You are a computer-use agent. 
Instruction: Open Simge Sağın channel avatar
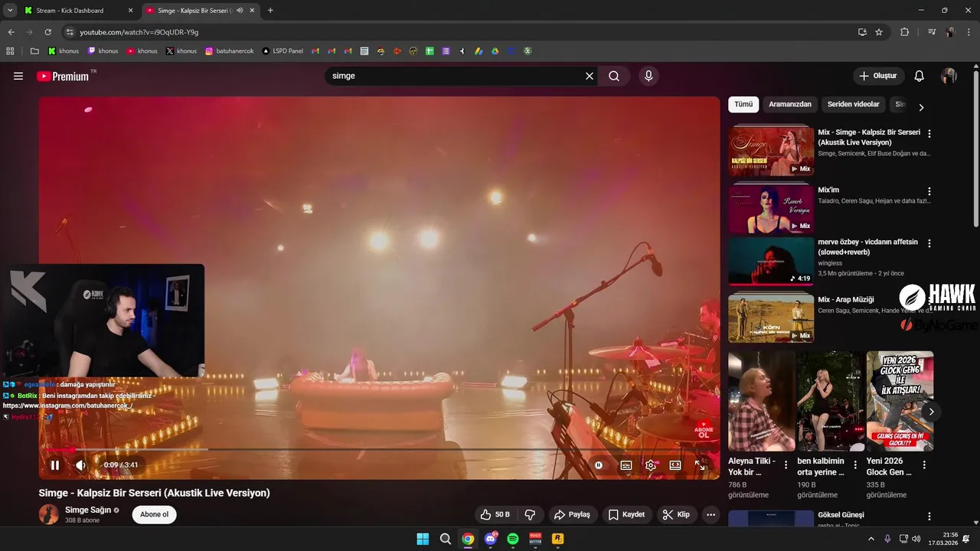coord(49,514)
